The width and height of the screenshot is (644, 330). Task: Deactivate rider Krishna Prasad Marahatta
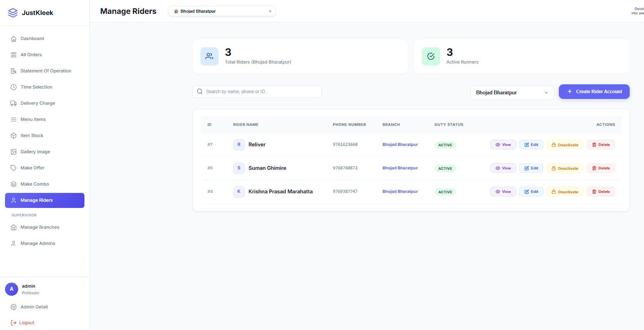(x=565, y=192)
